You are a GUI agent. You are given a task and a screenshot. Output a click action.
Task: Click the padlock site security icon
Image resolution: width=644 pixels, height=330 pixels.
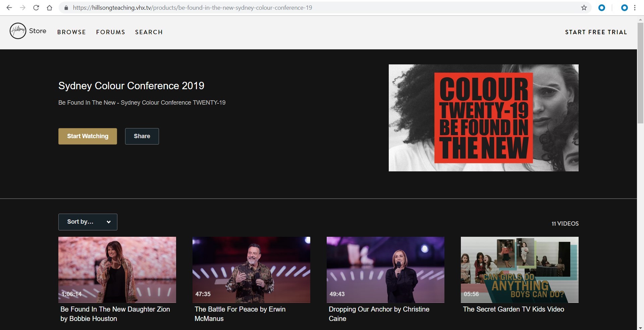point(66,8)
